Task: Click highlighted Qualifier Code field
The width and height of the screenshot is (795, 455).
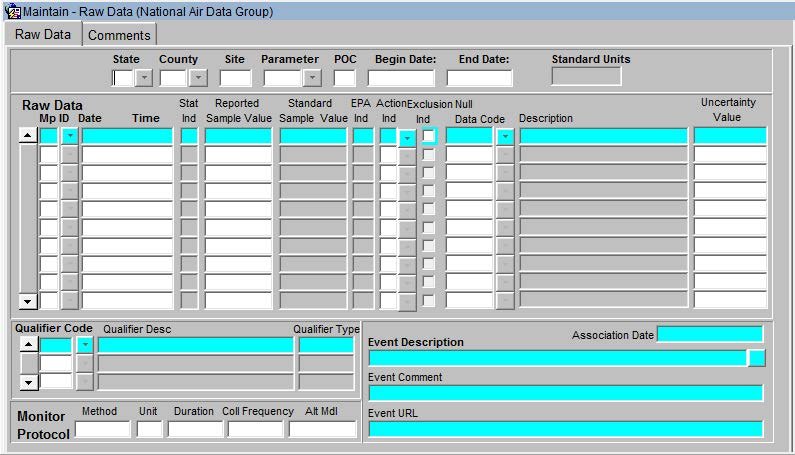Action: click(x=56, y=345)
